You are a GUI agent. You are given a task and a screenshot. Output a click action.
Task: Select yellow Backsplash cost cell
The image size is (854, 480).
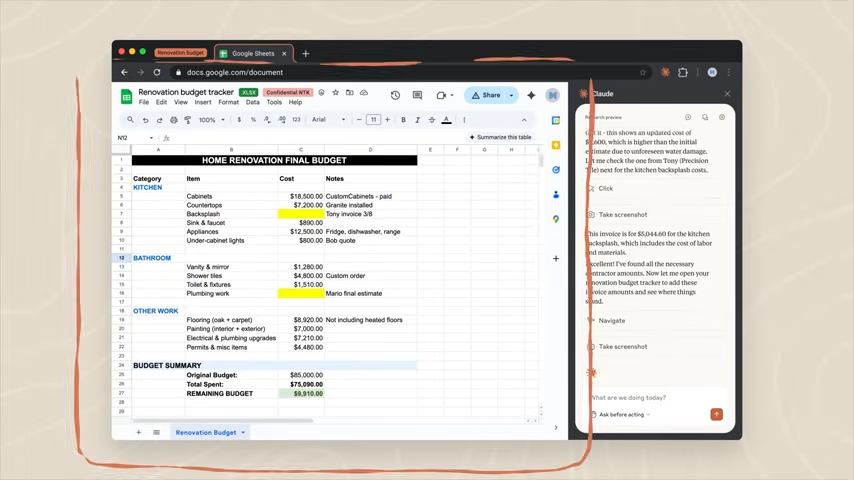pos(301,214)
